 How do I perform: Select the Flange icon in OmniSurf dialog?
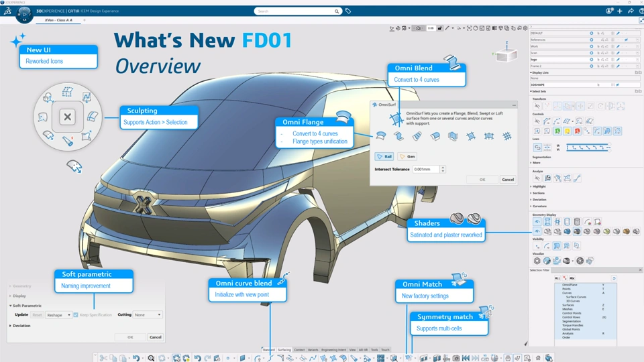(381, 136)
